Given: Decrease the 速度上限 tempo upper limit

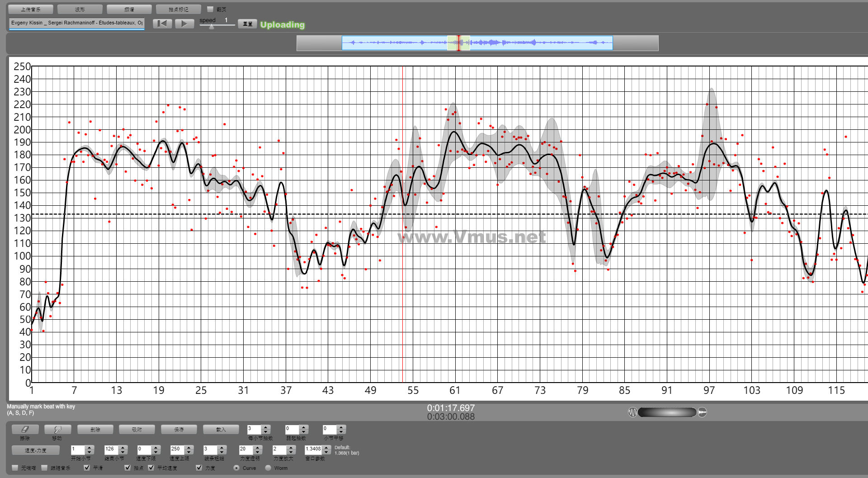Looking at the screenshot, I should (x=189, y=452).
